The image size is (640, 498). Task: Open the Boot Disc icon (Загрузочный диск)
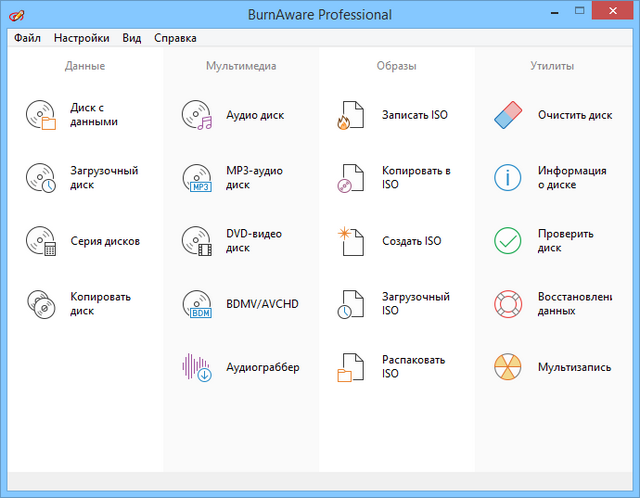point(41,178)
